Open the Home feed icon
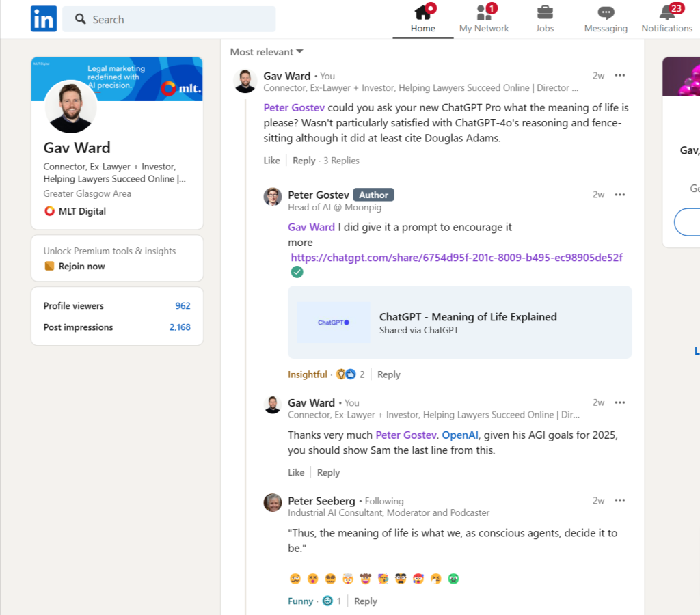Image resolution: width=700 pixels, height=615 pixels. click(423, 12)
